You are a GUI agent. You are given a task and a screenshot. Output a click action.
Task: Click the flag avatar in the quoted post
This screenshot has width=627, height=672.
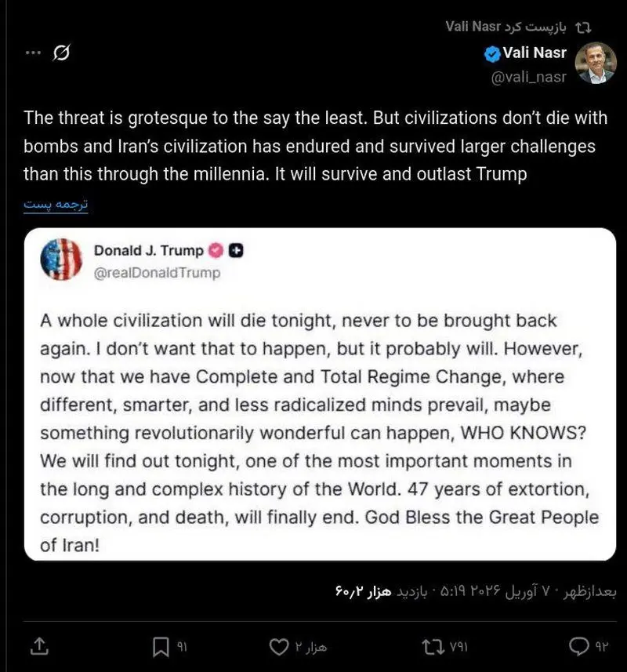click(60, 260)
